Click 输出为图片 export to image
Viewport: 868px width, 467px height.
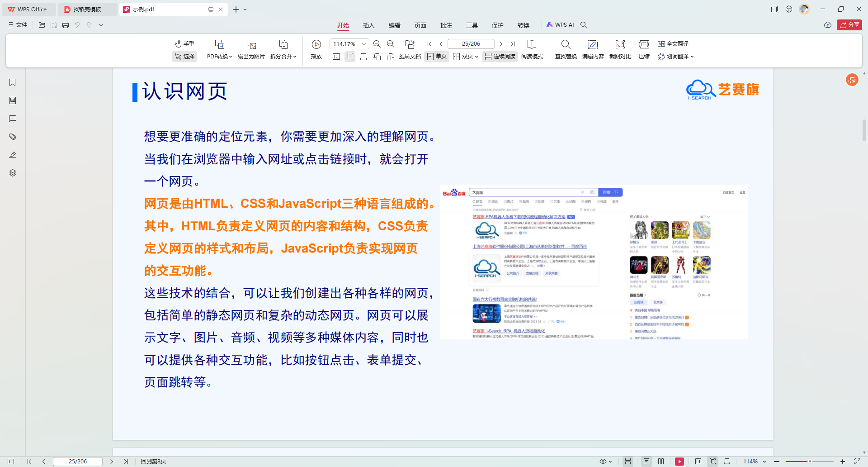pos(251,50)
